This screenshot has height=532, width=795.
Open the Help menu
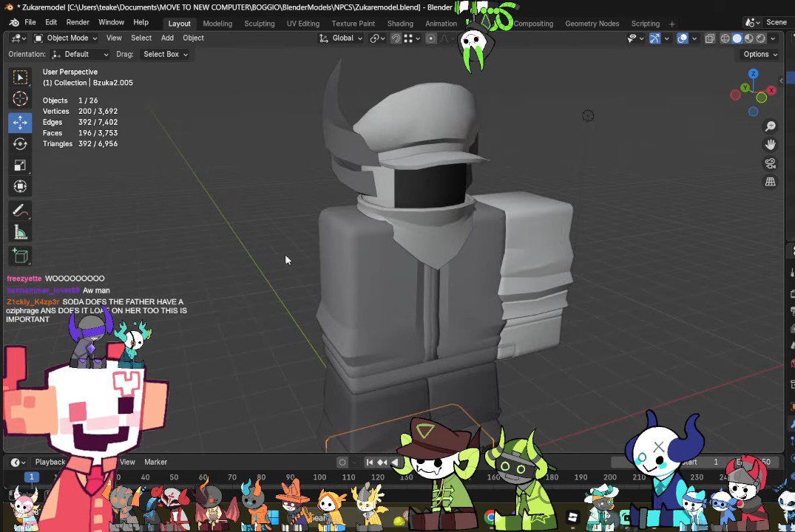tap(141, 22)
